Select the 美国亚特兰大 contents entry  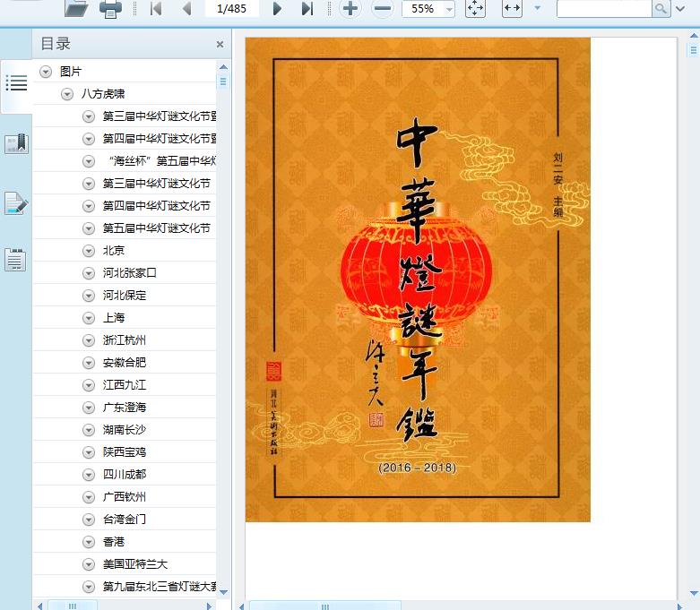[135, 564]
